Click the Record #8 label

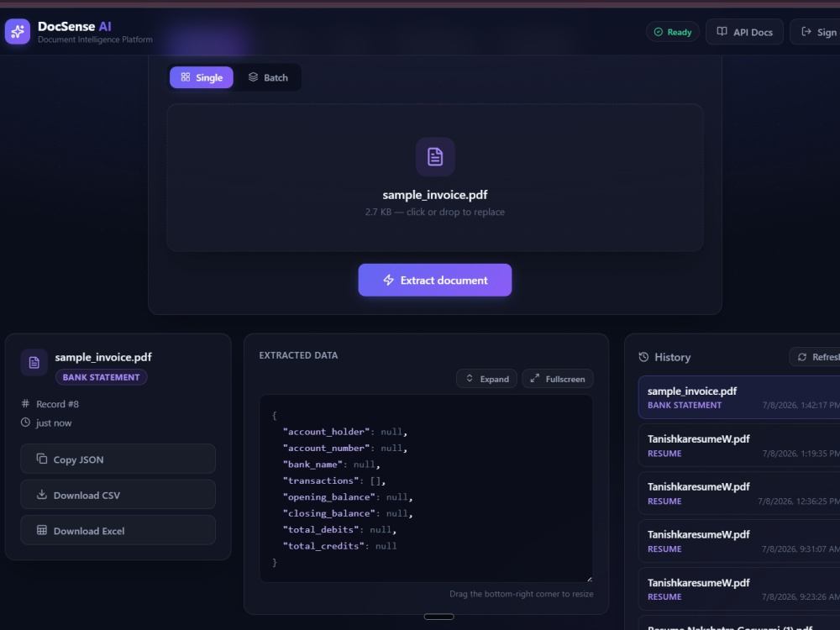point(57,404)
